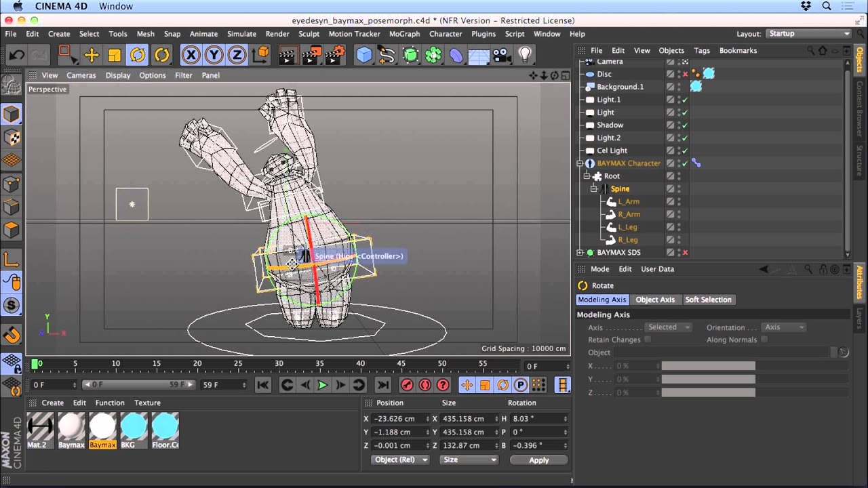This screenshot has width=868, height=488.
Task: Expand the BAYMAX SDS object
Action: [x=580, y=253]
